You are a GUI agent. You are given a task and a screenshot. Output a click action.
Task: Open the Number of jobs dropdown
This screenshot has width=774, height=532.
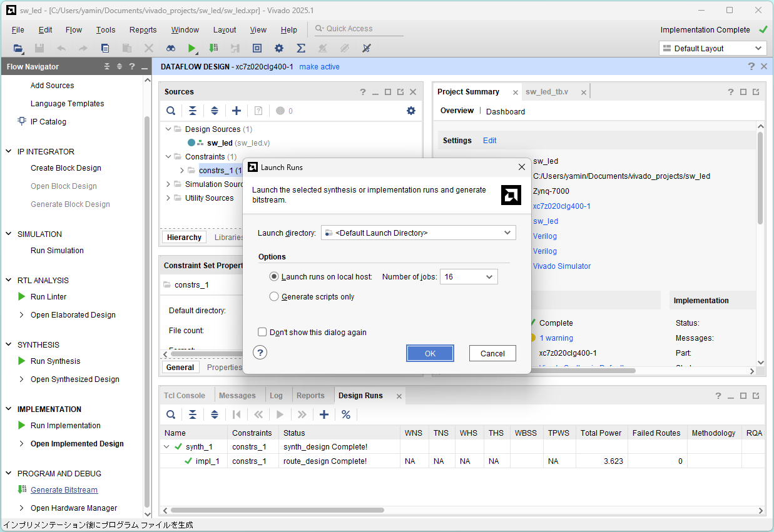469,277
